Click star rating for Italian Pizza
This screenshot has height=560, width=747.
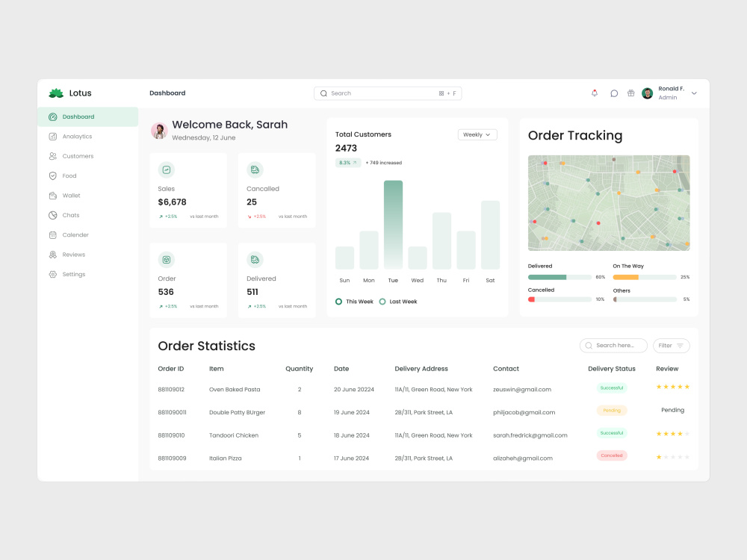point(673,457)
